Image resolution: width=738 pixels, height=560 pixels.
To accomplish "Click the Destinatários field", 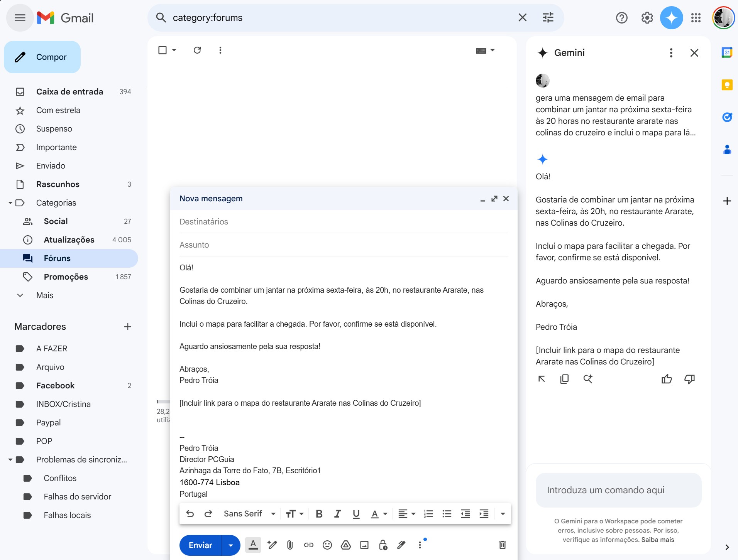I will coord(344,222).
